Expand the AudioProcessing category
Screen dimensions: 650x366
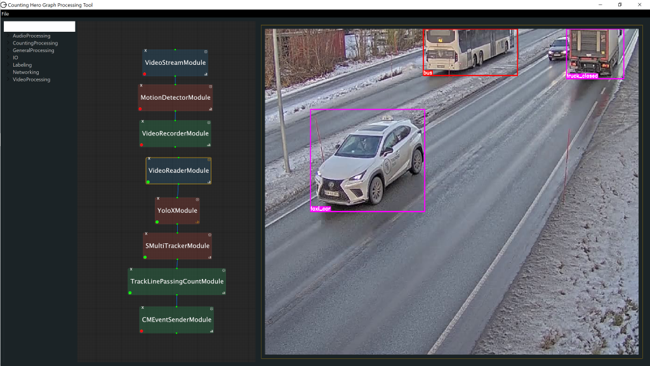point(31,36)
